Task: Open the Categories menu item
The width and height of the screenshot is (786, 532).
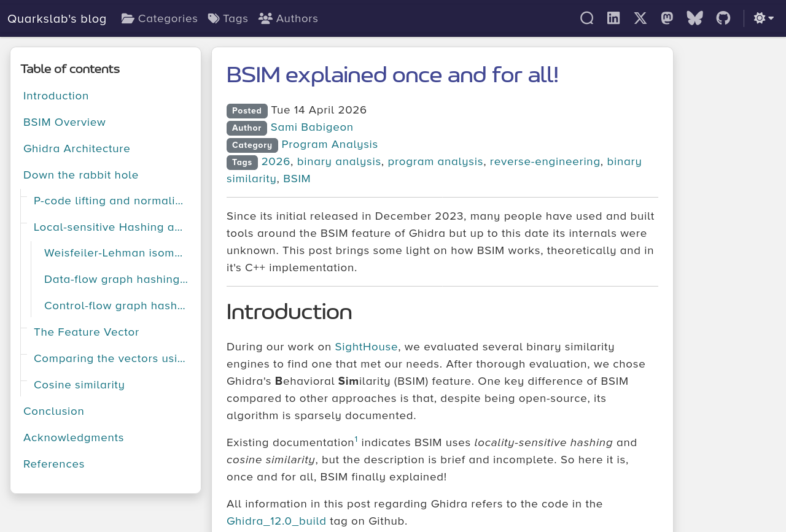Action: pos(160,18)
